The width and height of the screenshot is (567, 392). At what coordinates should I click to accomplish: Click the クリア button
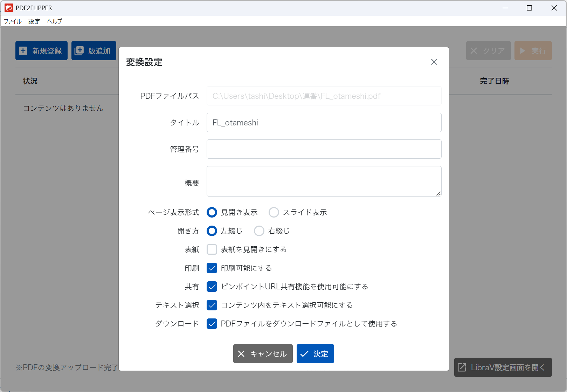[x=488, y=51]
